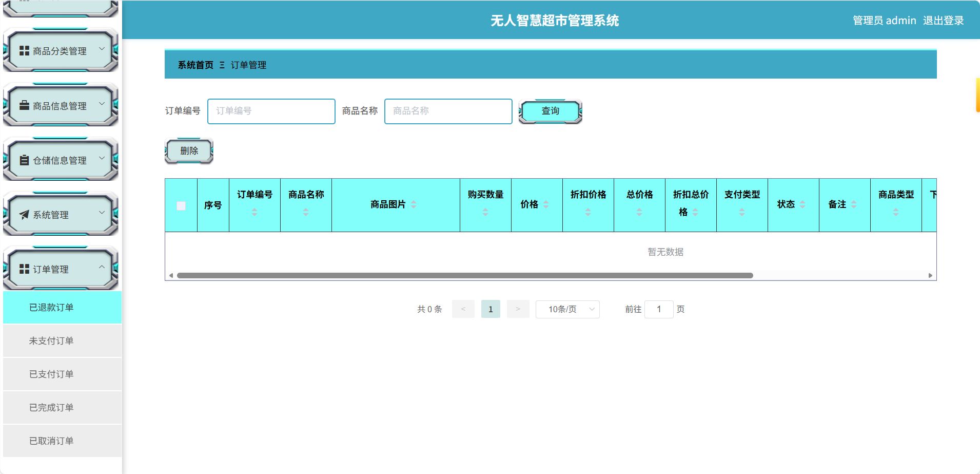Click the 订单管理 breadcrumb text

pyautogui.click(x=248, y=65)
